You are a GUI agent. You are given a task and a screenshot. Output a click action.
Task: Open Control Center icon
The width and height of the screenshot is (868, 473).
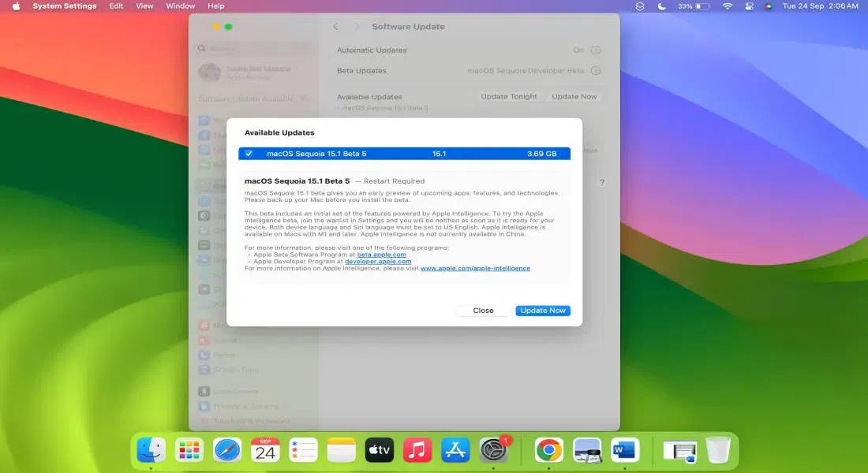coord(749,6)
